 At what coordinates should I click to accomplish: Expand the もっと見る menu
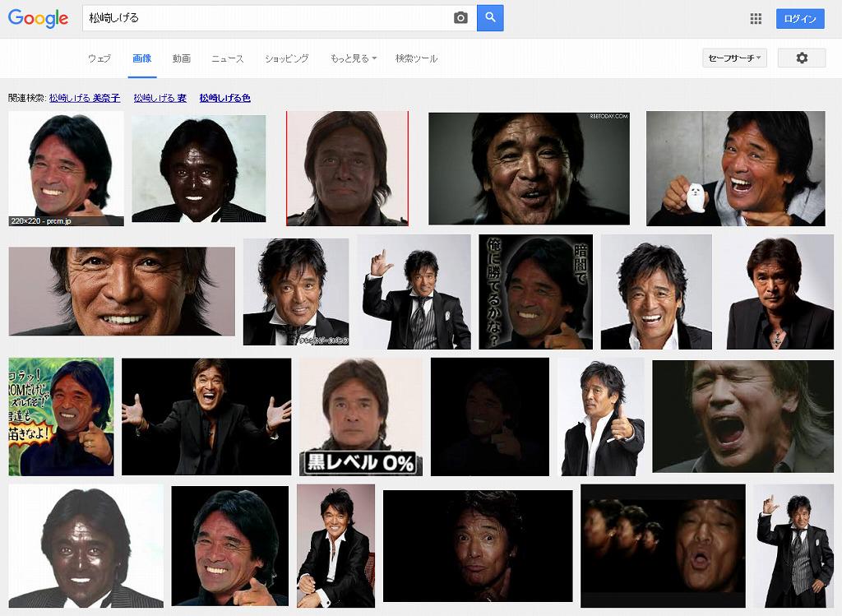click(354, 58)
